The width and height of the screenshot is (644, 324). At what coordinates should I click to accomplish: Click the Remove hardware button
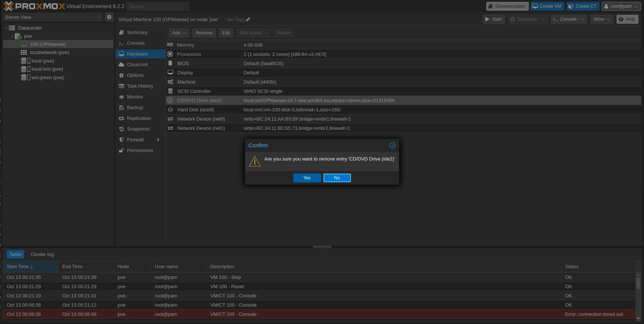pos(204,33)
